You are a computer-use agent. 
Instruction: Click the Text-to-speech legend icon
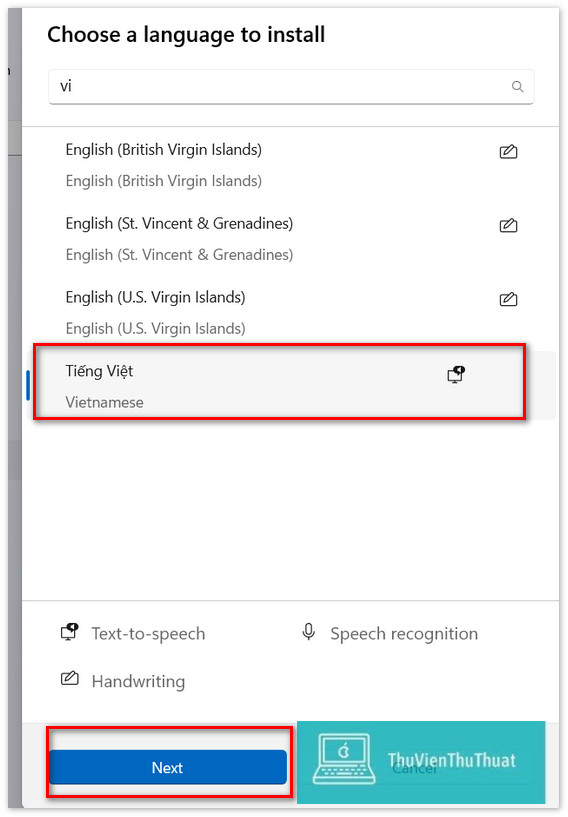tap(70, 632)
